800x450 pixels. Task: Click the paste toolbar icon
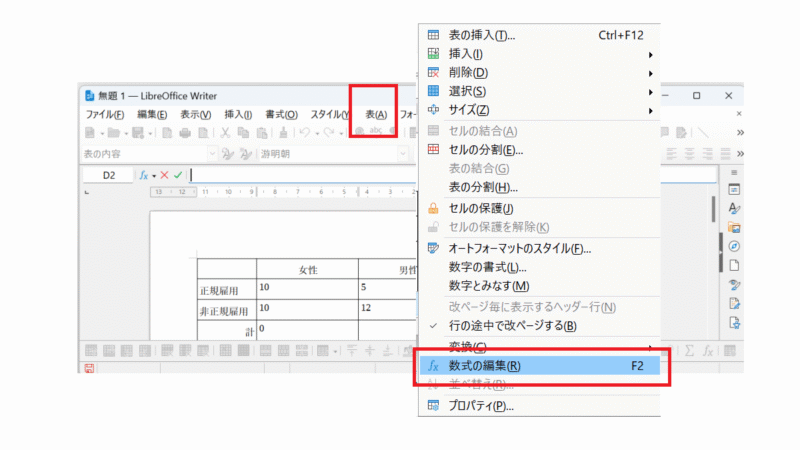pos(262,133)
